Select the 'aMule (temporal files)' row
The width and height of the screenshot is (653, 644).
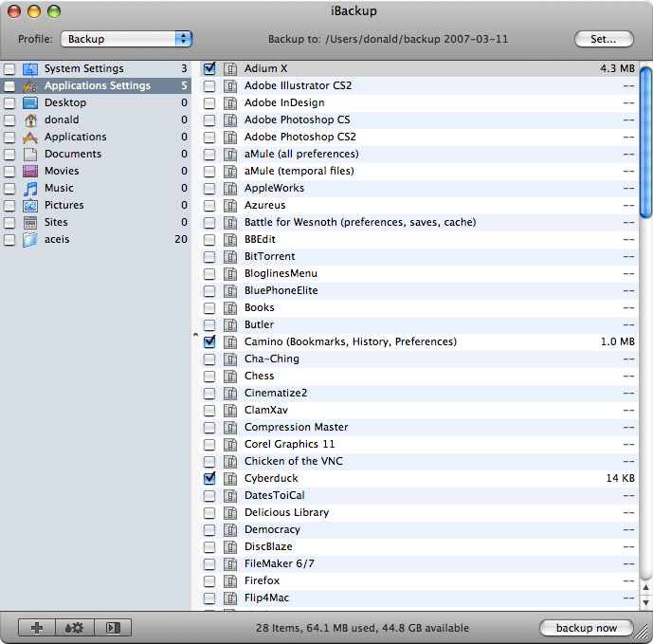point(419,172)
